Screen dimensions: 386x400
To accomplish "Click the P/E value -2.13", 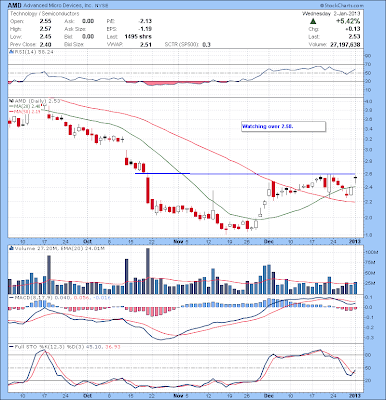I will point(145,21).
